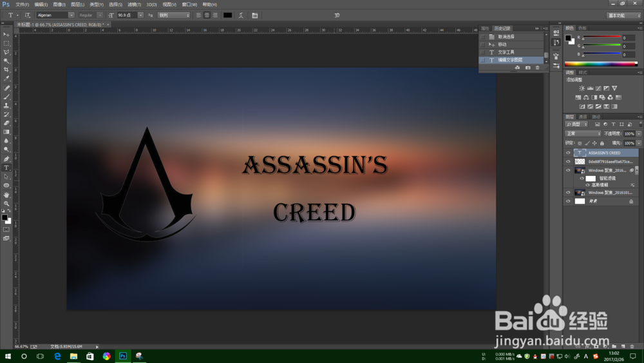This screenshot has height=363, width=644.
Task: Switch to the 色板 tab
Action: [582, 28]
